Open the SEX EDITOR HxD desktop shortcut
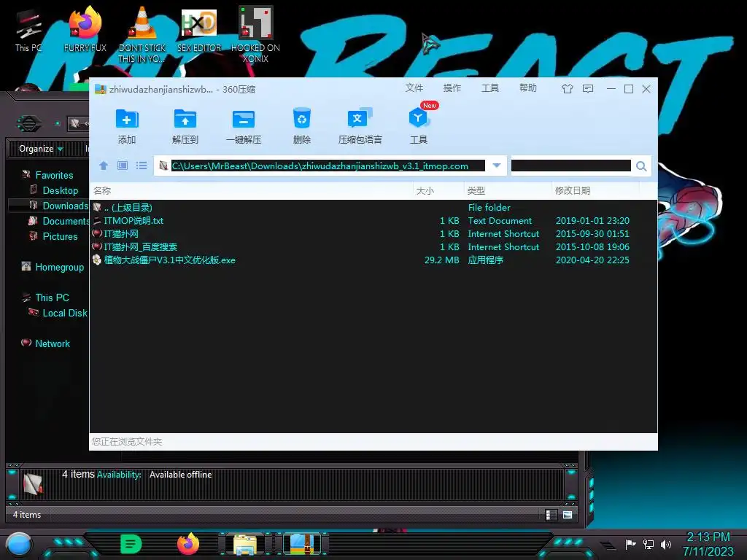Viewport: 747px width, 560px height. 199,29
